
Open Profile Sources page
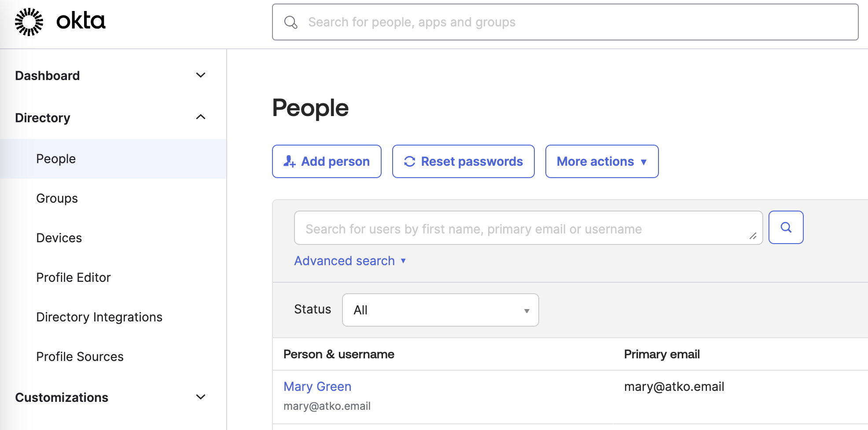[x=80, y=357]
